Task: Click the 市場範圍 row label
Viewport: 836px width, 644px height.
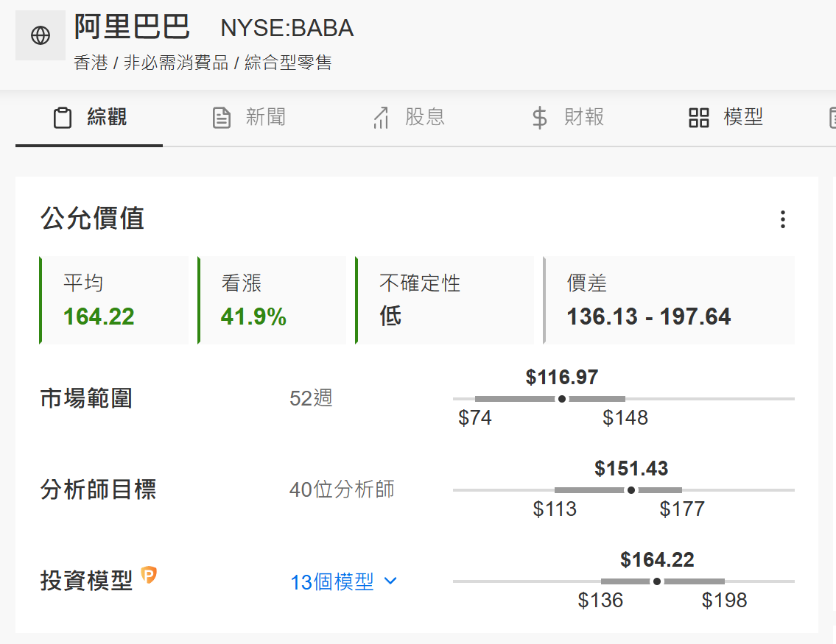Action: point(86,398)
